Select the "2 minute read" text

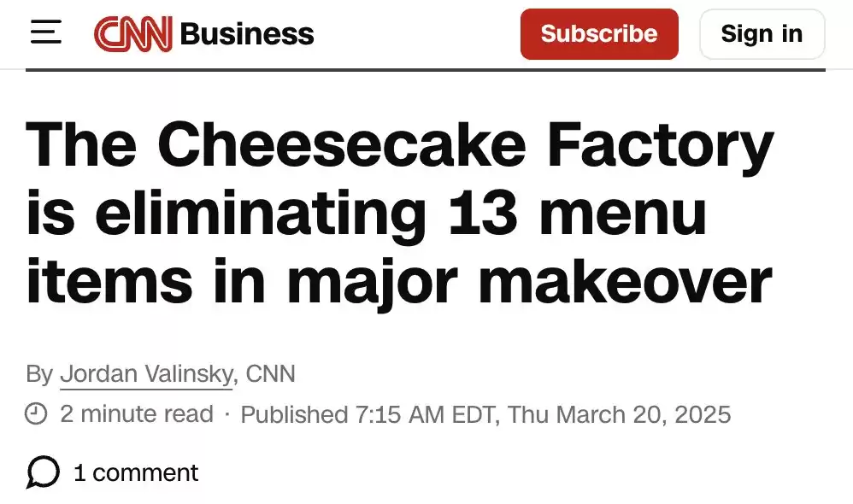(137, 413)
